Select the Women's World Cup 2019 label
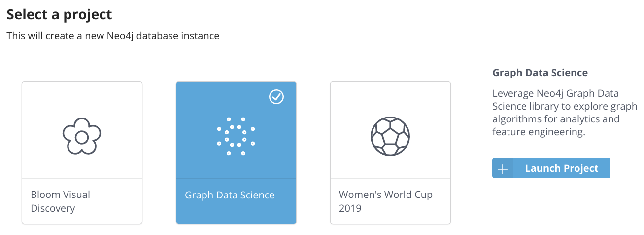644x235 pixels. click(385, 201)
